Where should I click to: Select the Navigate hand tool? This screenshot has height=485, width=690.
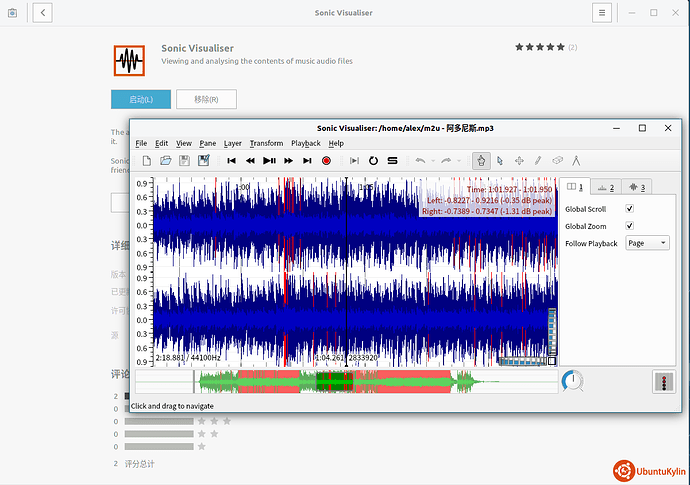pyautogui.click(x=481, y=160)
